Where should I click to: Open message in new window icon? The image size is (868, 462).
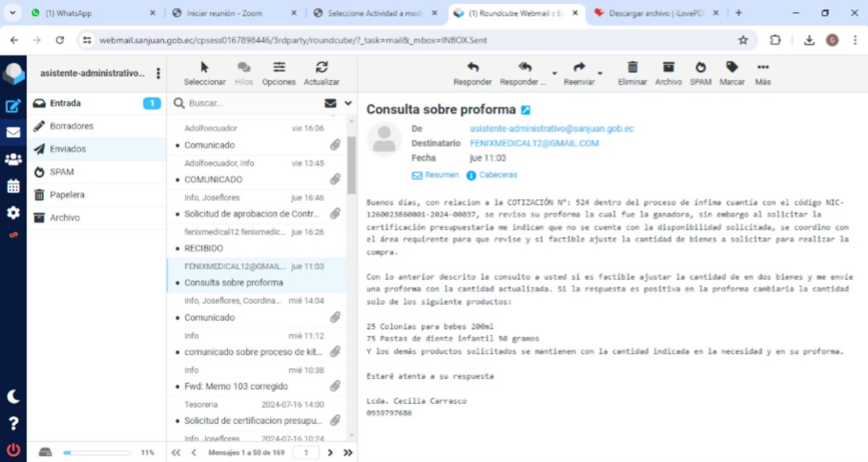[526, 110]
